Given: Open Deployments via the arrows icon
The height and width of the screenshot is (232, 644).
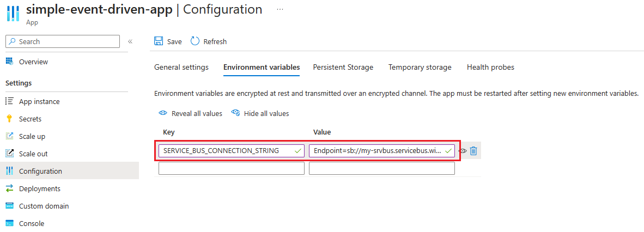Looking at the screenshot, I should (9, 188).
